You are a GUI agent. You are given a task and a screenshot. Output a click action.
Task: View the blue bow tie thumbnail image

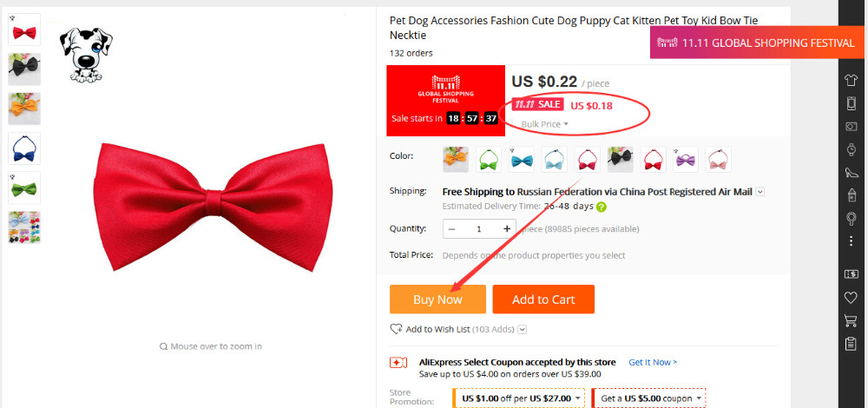point(24,148)
